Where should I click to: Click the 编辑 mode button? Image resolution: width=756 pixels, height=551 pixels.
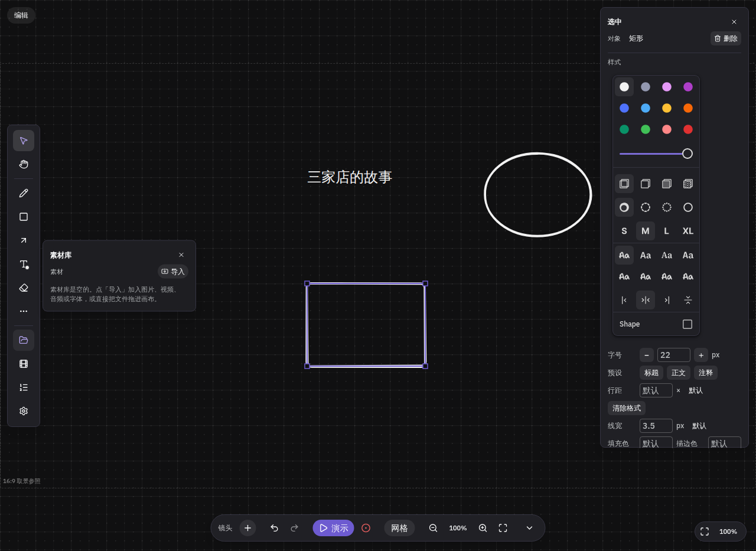[x=21, y=15]
